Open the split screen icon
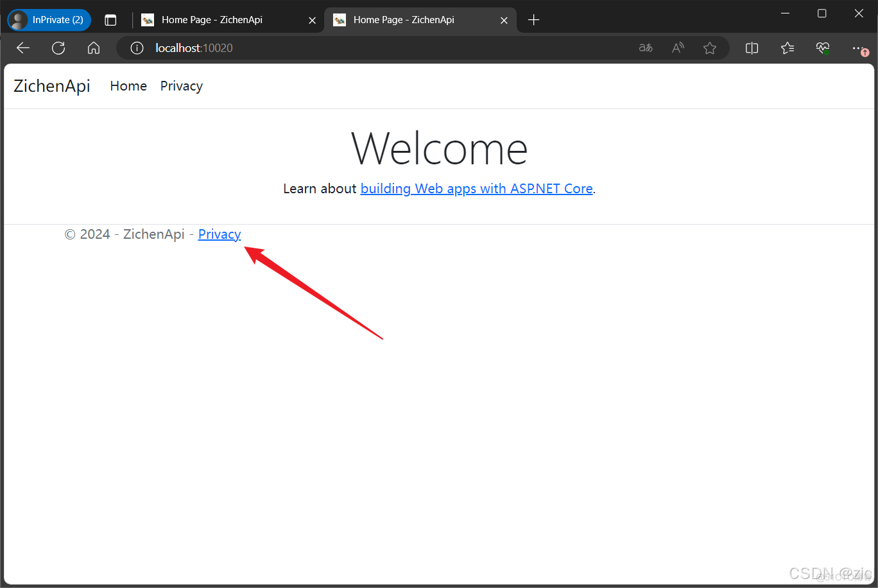 [x=752, y=48]
